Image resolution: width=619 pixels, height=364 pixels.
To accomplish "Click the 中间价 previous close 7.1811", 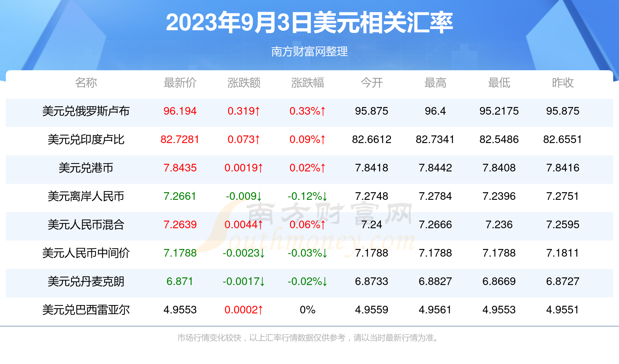I will click(x=563, y=253).
